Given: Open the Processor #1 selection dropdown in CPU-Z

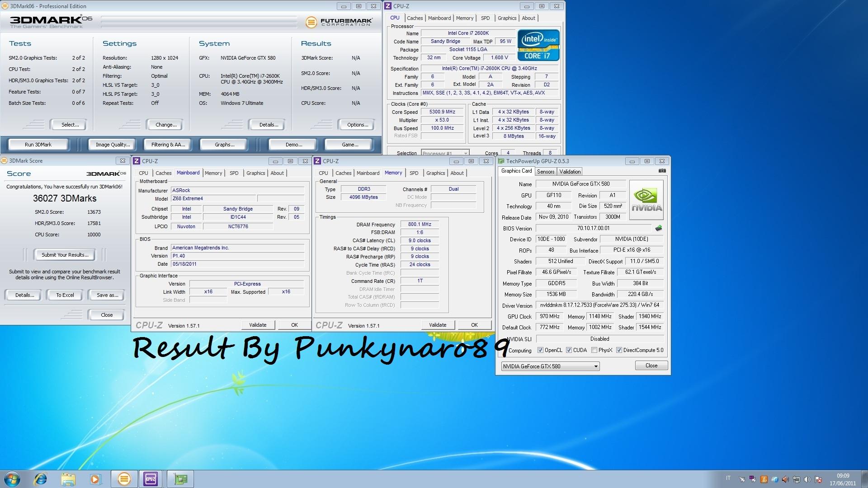Looking at the screenshot, I should point(445,153).
